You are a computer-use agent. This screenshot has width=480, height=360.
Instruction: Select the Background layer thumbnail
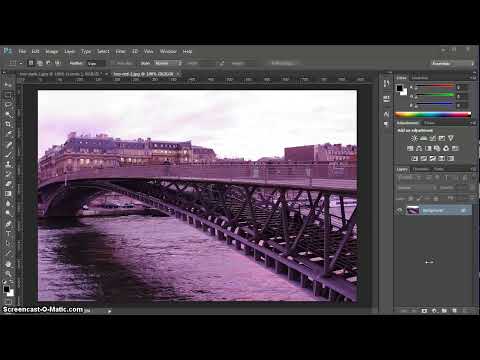413,210
